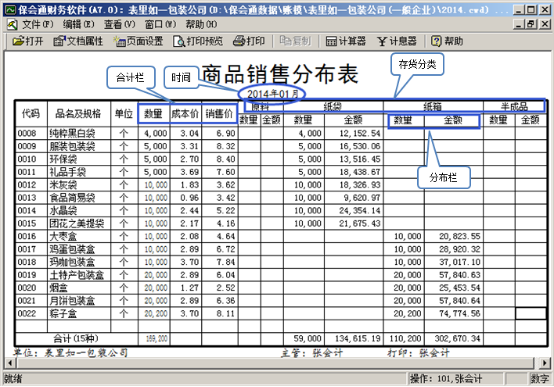Click horizontal scrollbar right arrow
This screenshot has width=554, height=387.
pyautogui.click(x=544, y=363)
